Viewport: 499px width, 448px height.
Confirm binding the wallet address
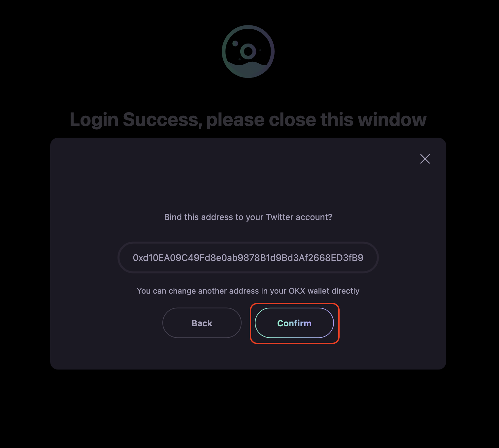[x=294, y=323]
